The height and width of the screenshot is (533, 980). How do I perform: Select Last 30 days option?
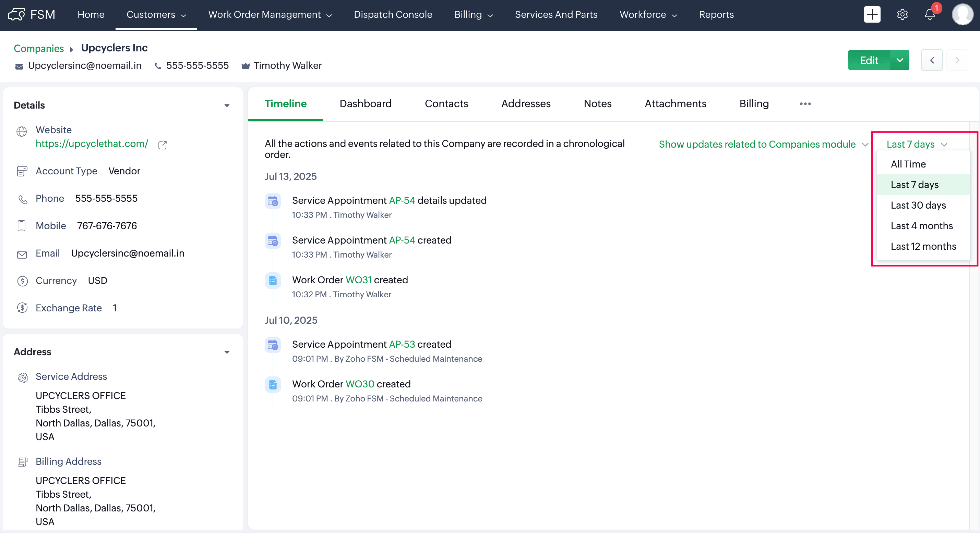[x=918, y=205]
